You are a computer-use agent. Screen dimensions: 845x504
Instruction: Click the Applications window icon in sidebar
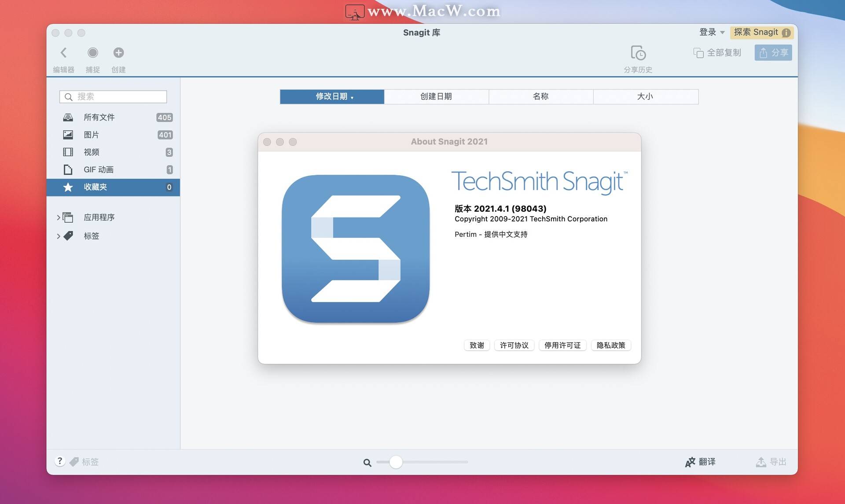coord(68,217)
